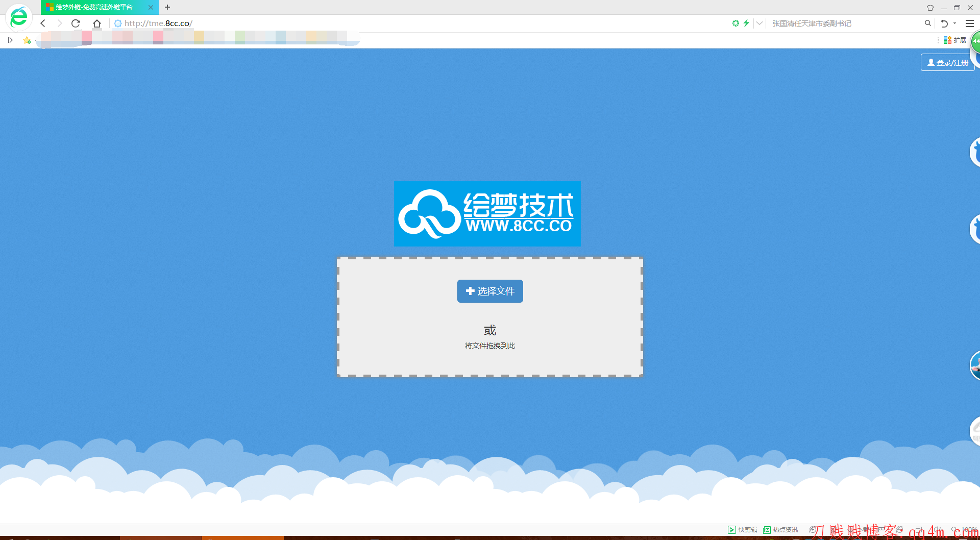The image size is (980, 540).
Task: Click the 将文件拖拽到此 text
Action: point(490,346)
